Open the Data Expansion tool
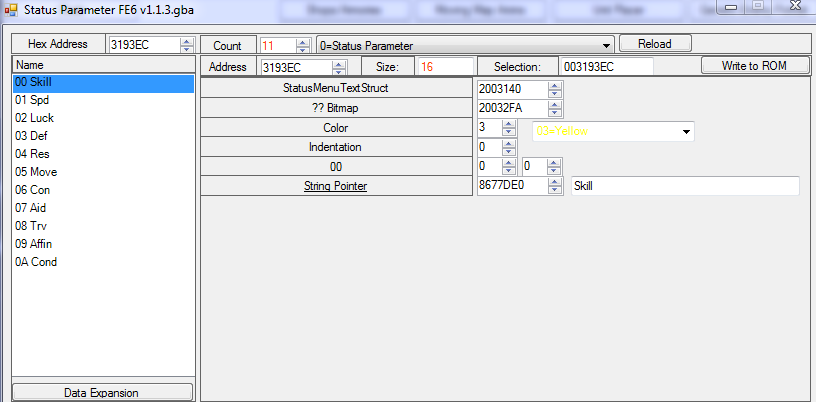Screen dimensions: 816x402 click(x=103, y=392)
